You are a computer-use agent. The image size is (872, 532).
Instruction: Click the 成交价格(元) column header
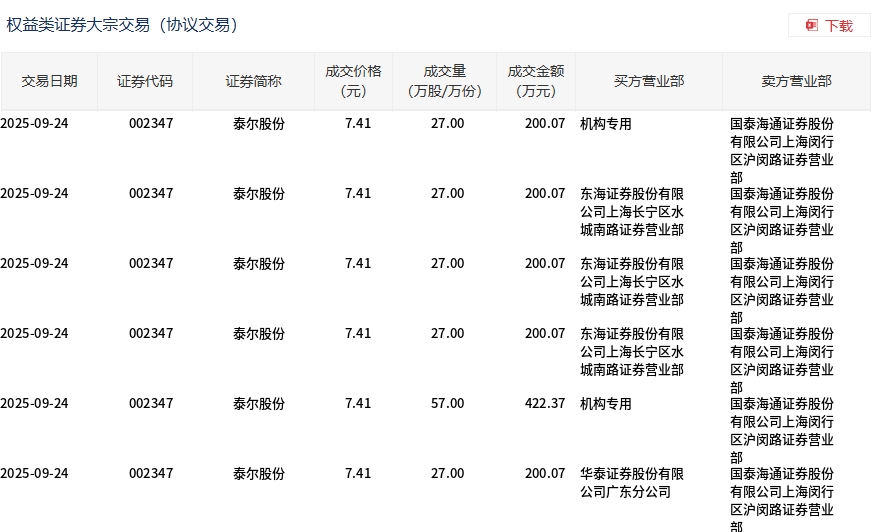point(353,81)
